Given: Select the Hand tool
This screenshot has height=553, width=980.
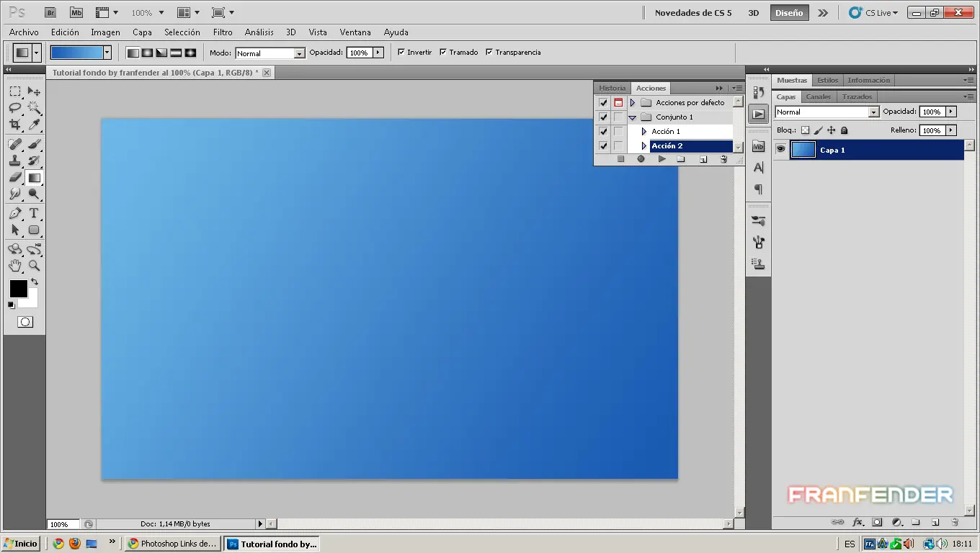Looking at the screenshot, I should (14, 266).
